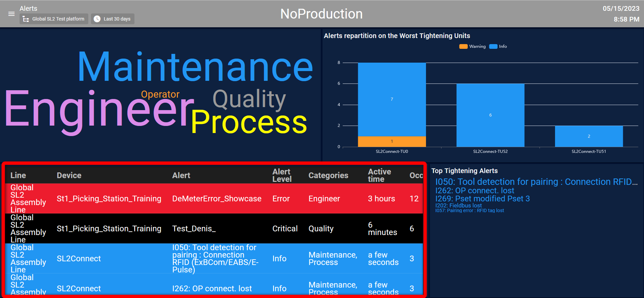Screen dimensions: 644x298
Task: Click the SL2Connect-TU51 bar
Action: pos(589,136)
